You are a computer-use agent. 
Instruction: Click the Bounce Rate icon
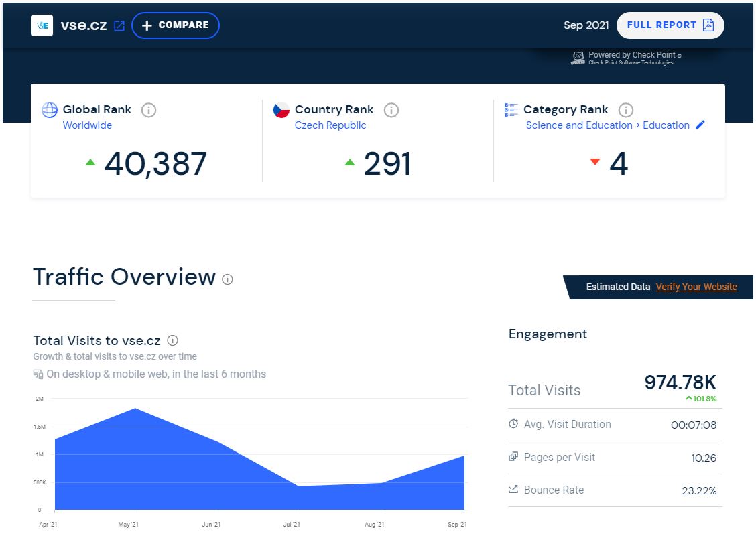513,489
